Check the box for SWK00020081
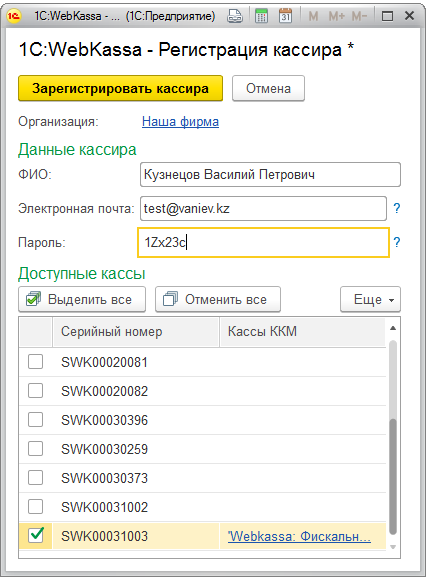Screen dimensions: 426x578 35,362
